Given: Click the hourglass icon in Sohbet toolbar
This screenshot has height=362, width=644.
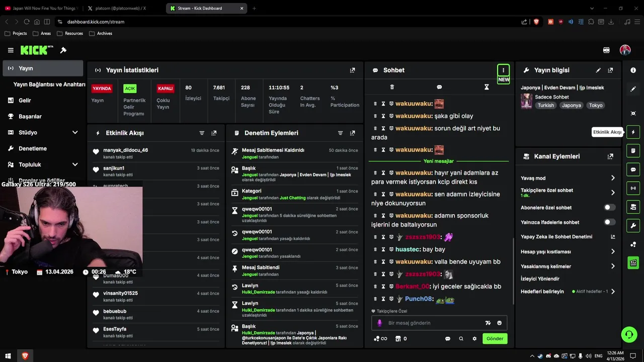Looking at the screenshot, I should click(487, 87).
